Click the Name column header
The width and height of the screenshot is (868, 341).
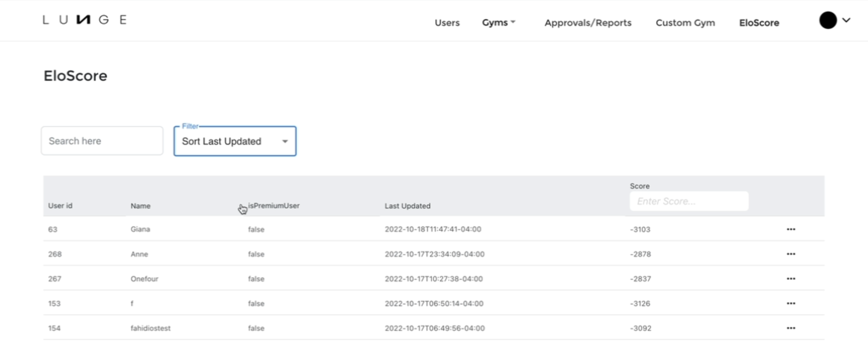[140, 206]
